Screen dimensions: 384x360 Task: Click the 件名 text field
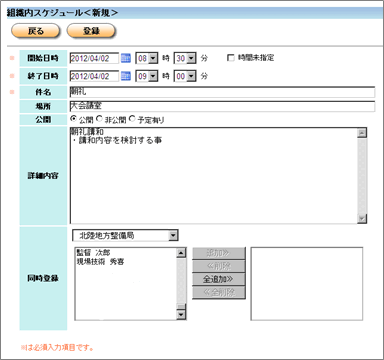pos(222,92)
